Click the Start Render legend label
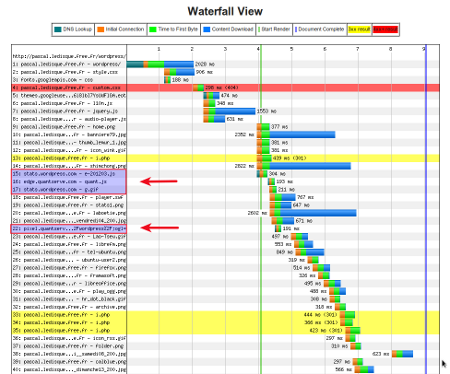This screenshot has width=450, height=374. (x=276, y=29)
